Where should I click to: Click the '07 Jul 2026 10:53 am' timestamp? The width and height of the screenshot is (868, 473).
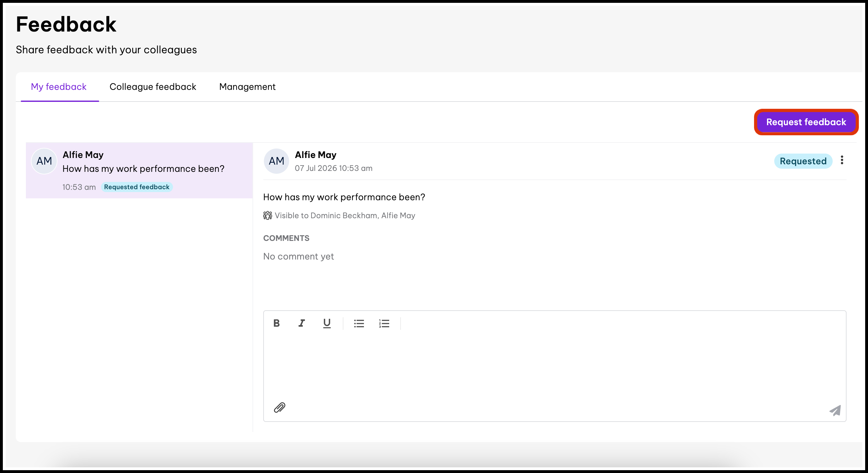(x=334, y=168)
